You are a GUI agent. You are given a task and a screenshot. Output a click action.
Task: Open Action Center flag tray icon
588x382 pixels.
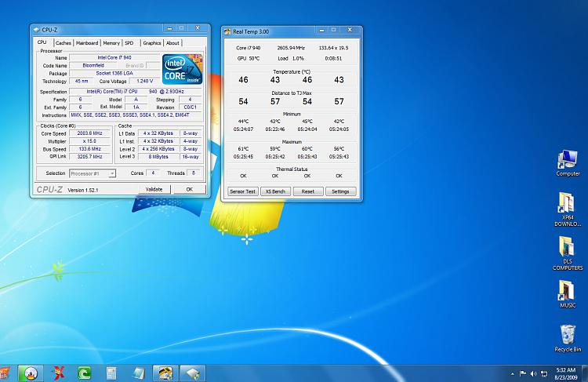[x=523, y=373]
